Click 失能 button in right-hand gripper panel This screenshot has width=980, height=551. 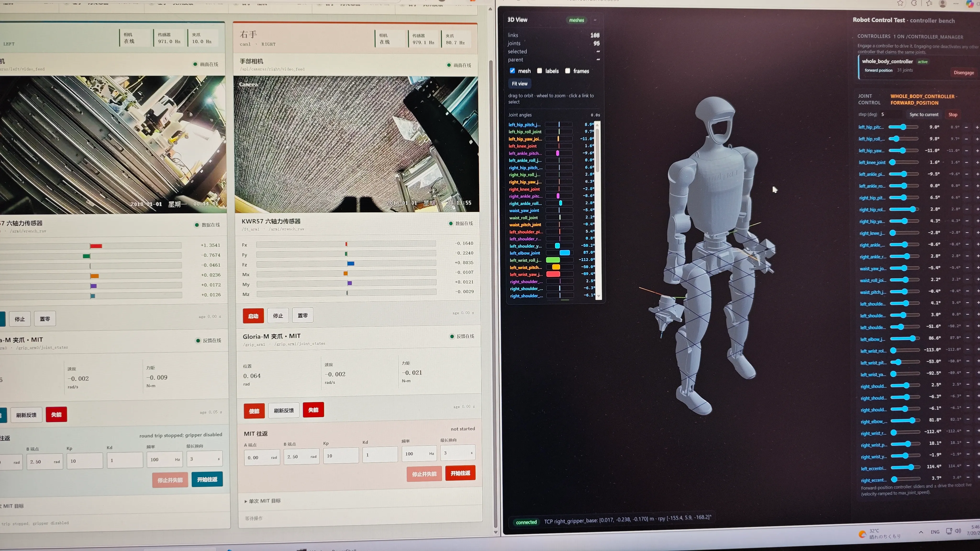click(313, 409)
